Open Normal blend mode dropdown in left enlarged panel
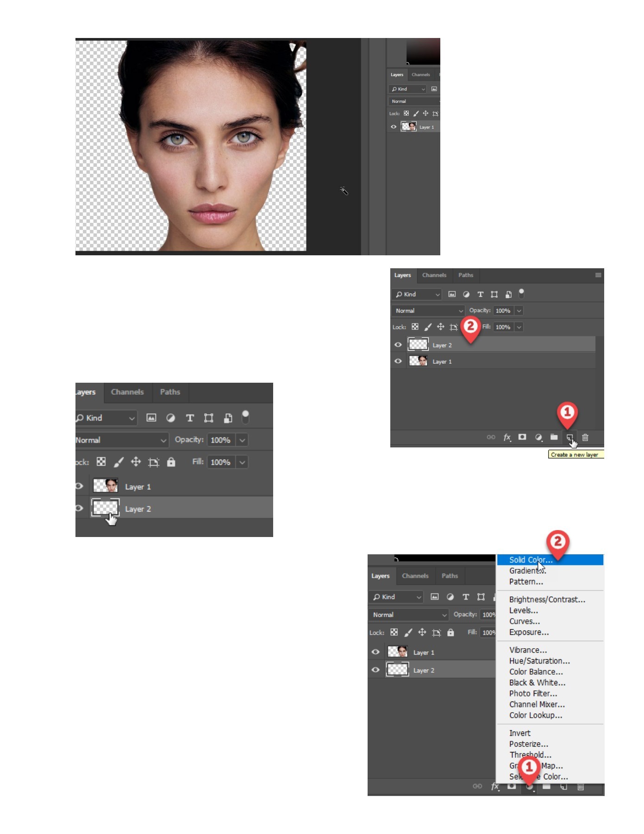Image resolution: width=644 pixels, height=834 pixels. point(121,440)
